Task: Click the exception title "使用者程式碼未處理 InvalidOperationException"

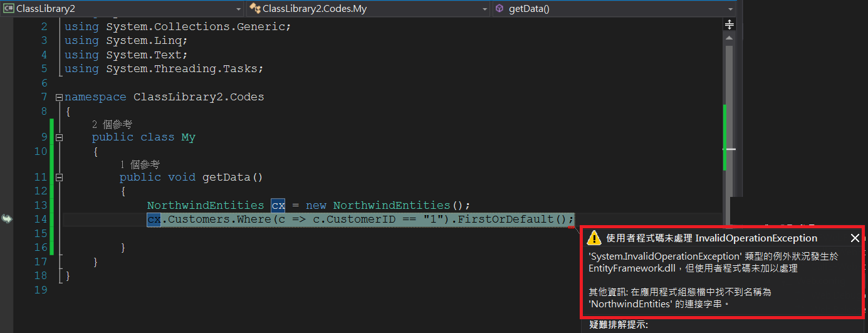Action: pyautogui.click(x=712, y=238)
